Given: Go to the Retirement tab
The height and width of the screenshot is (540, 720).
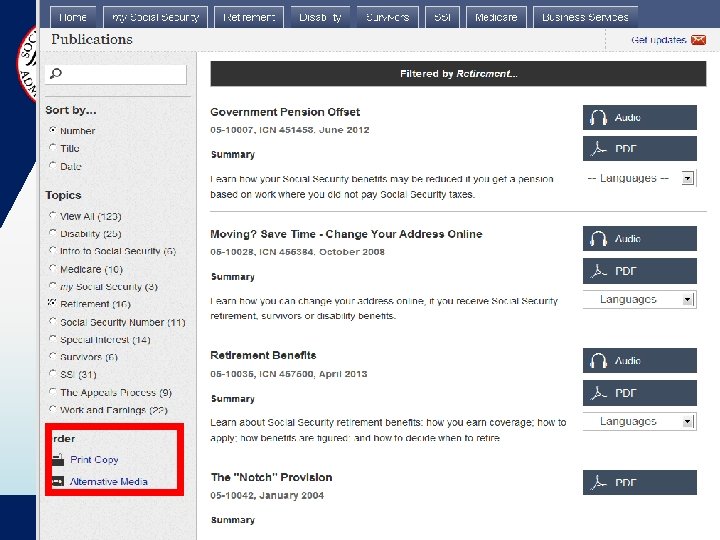Looking at the screenshot, I should tap(248, 17).
